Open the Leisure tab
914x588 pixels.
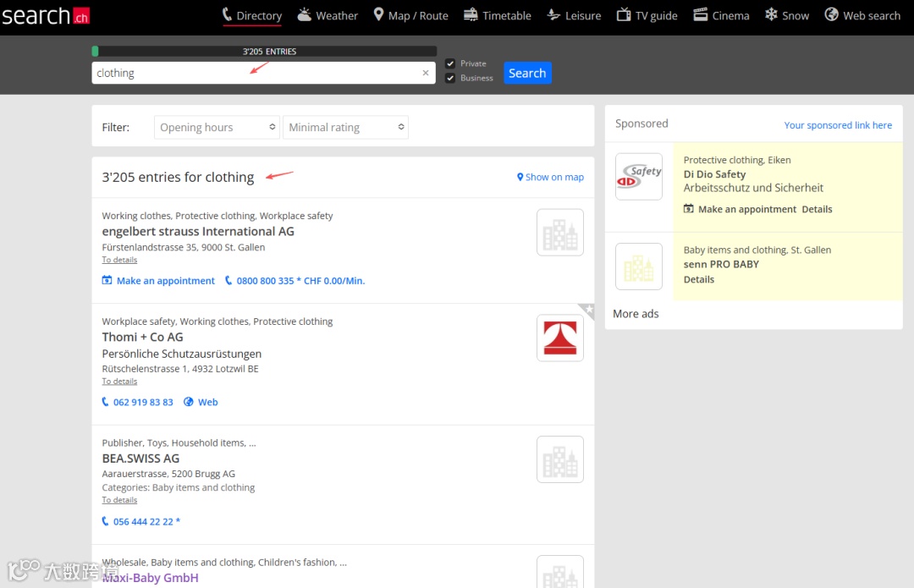574,16
